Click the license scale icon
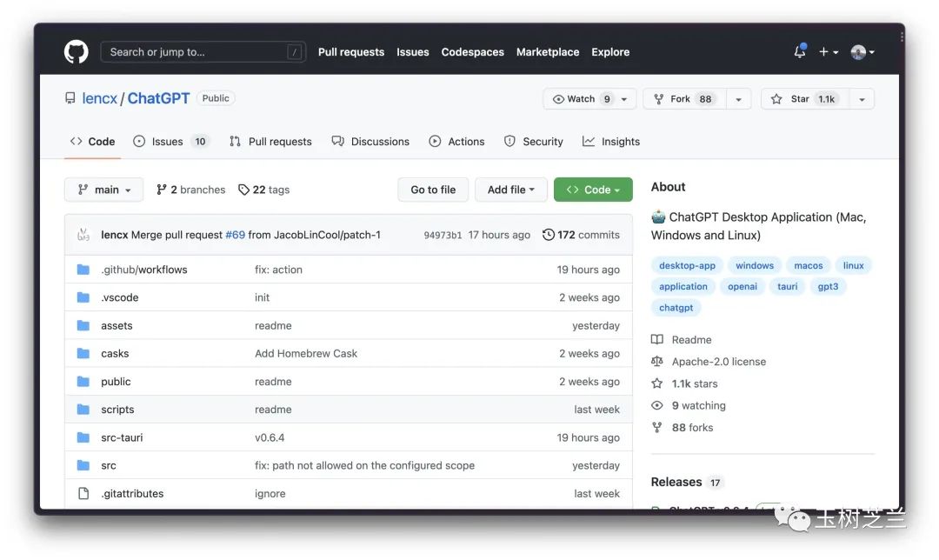This screenshot has width=939, height=560. (x=657, y=362)
